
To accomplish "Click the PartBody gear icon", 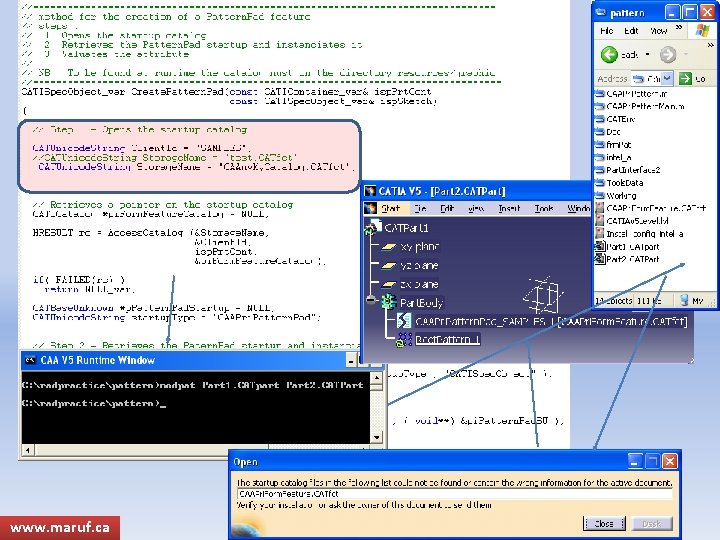I will tap(388, 302).
